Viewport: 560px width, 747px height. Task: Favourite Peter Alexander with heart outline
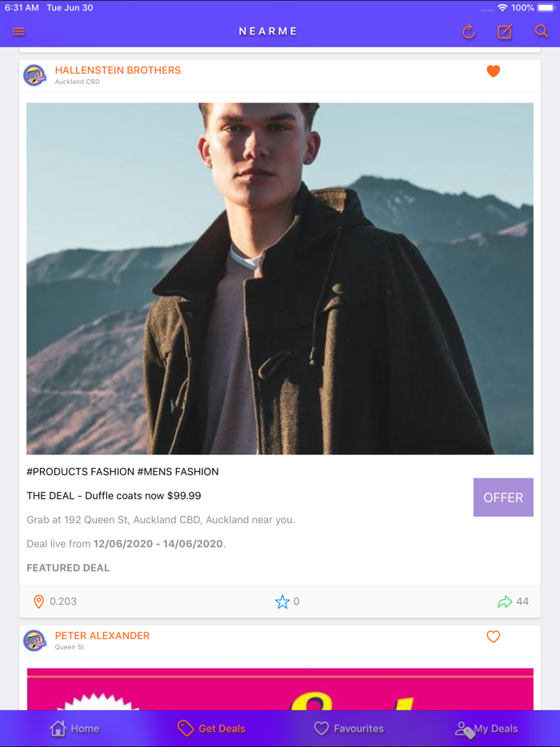click(494, 637)
